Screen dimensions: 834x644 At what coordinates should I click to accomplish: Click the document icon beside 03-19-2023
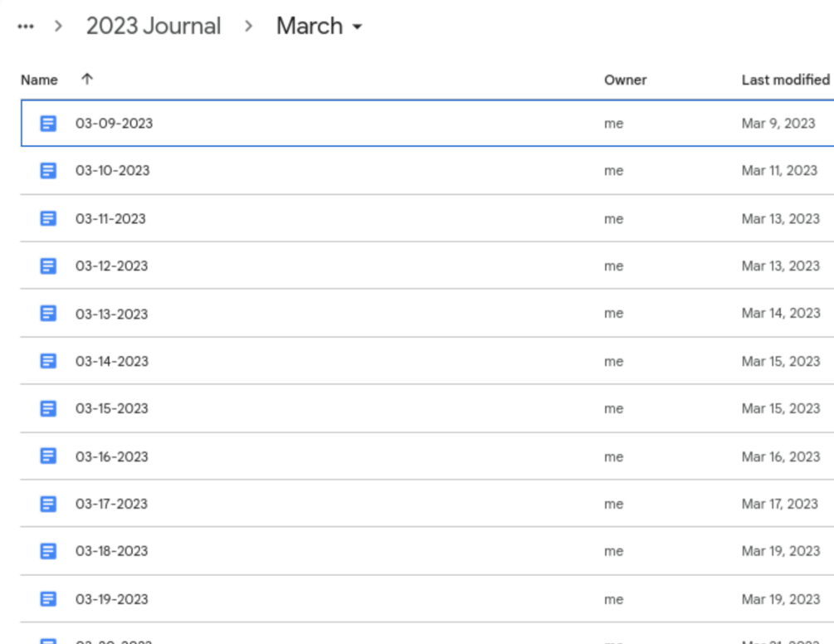[49, 599]
